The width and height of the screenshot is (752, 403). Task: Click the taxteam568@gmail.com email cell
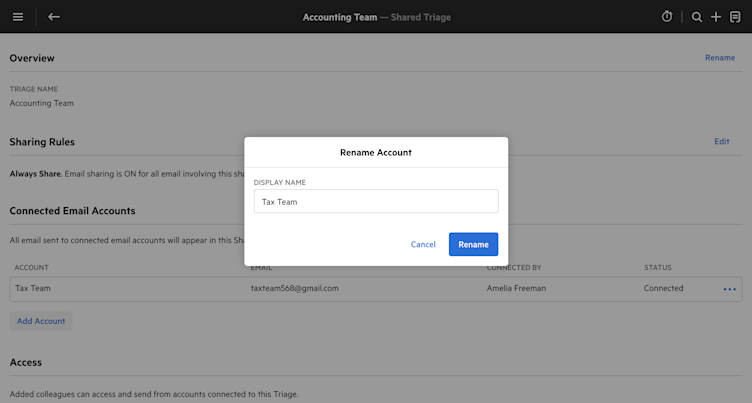(294, 288)
